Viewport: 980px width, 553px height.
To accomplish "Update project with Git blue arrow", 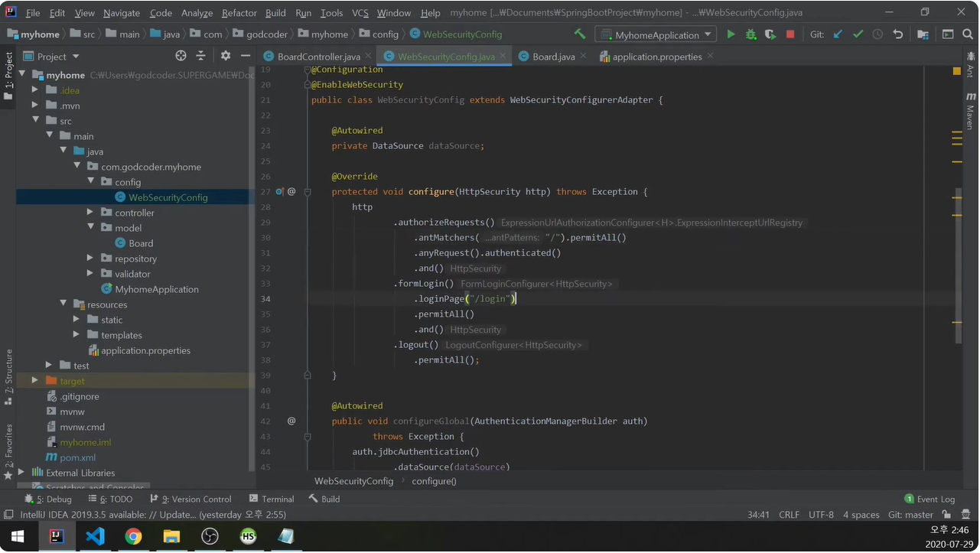I will pos(838,34).
